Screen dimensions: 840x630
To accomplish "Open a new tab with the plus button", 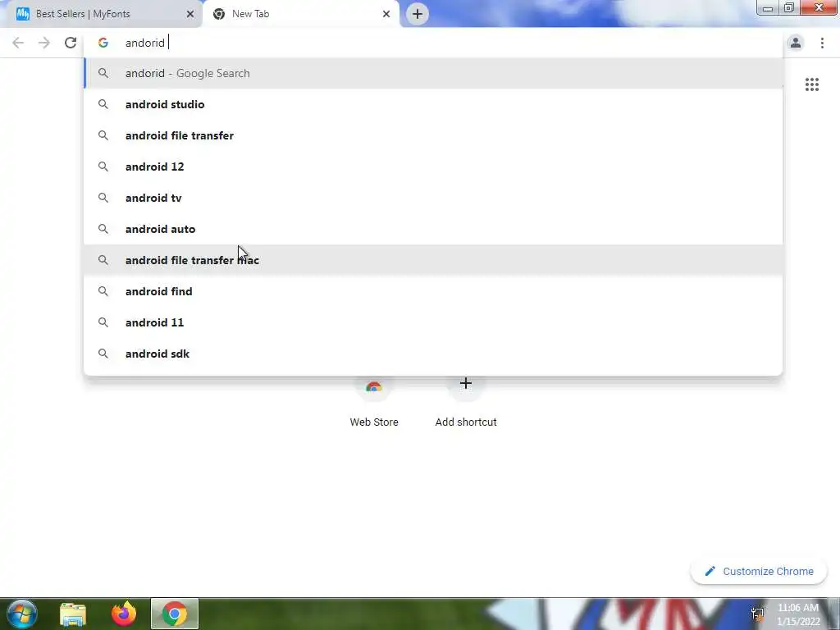I will pos(418,14).
